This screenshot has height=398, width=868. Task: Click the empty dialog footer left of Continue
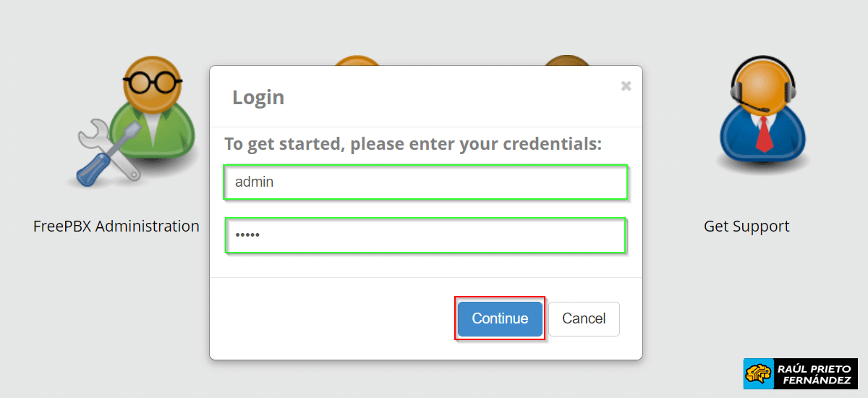tap(325, 318)
